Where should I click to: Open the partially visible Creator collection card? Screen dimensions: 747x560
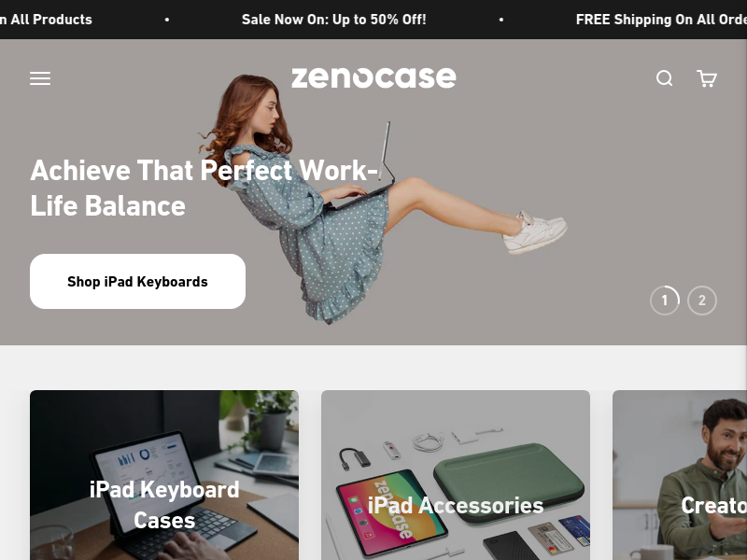click(680, 475)
